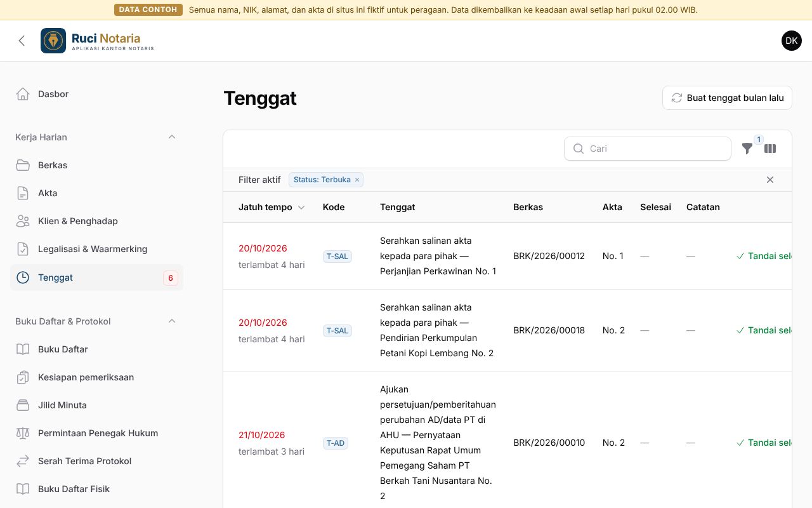The height and width of the screenshot is (508, 812).
Task: Open Serah Terima Protokol page
Action: [97, 461]
